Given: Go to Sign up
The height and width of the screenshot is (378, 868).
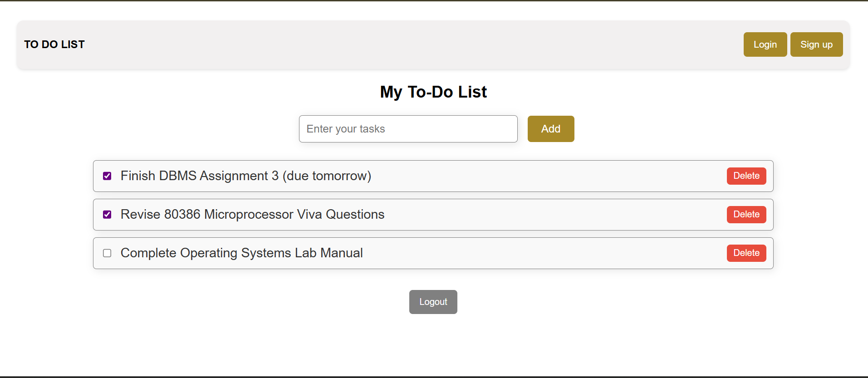Looking at the screenshot, I should 816,44.
